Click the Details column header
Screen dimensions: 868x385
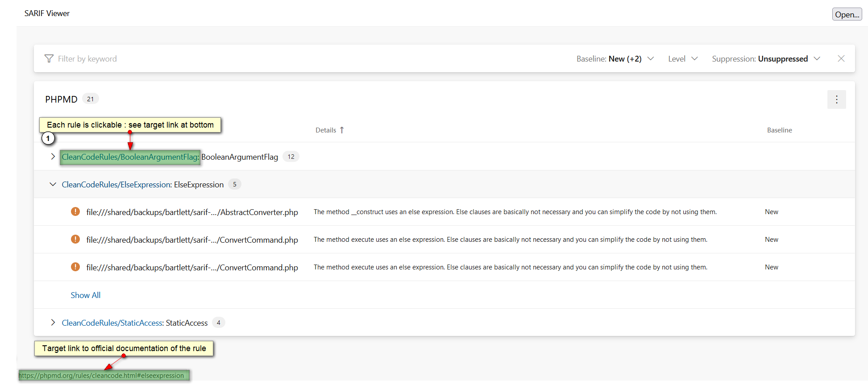click(326, 130)
